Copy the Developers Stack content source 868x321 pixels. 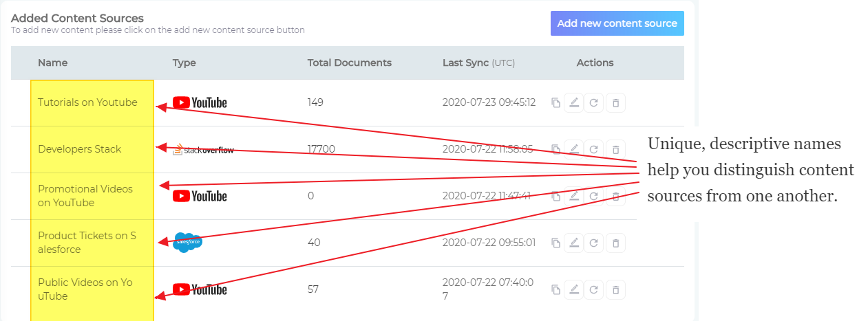pyautogui.click(x=555, y=148)
